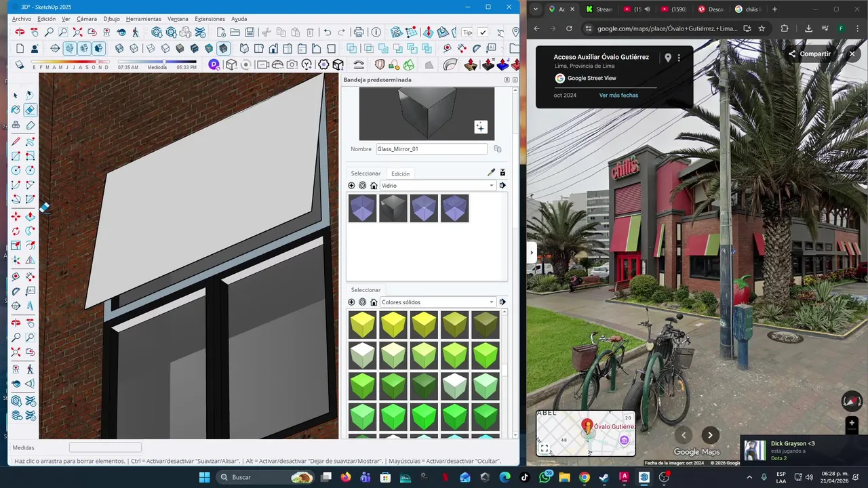Click the Street View next arrow button
The image size is (868, 488).
point(710,435)
